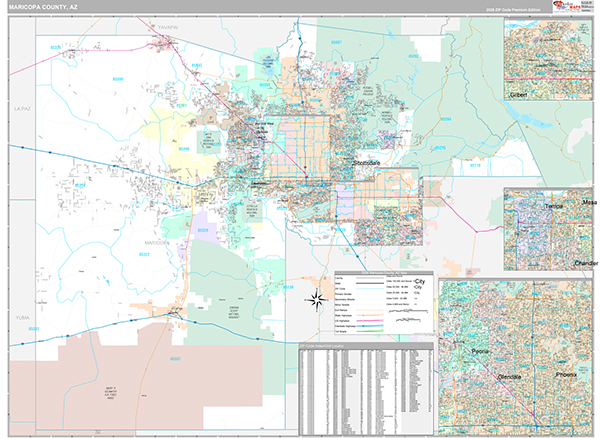Viewport: 600px width, 438px height.
Task: Click the compass rose on the map
Action: [317, 298]
